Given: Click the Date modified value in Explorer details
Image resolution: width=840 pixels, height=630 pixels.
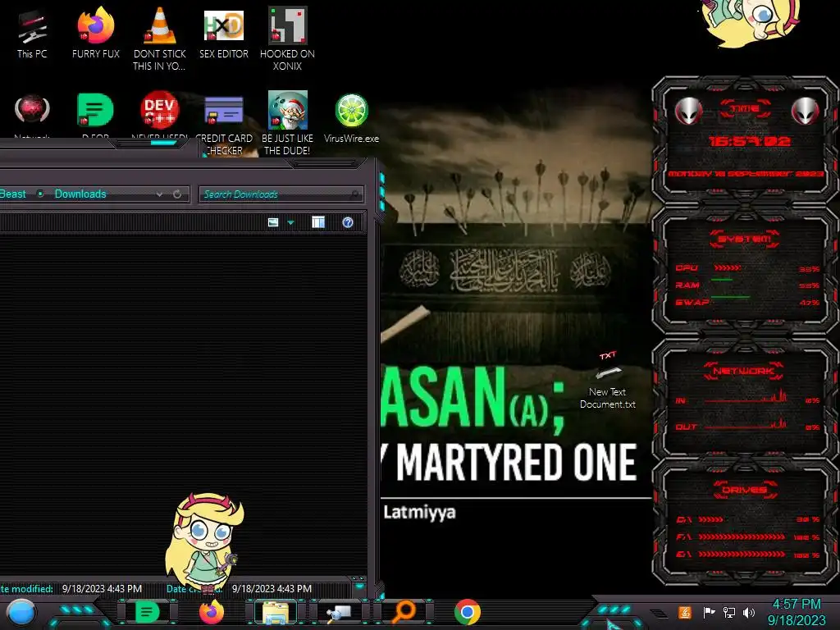Looking at the screenshot, I should [x=102, y=588].
